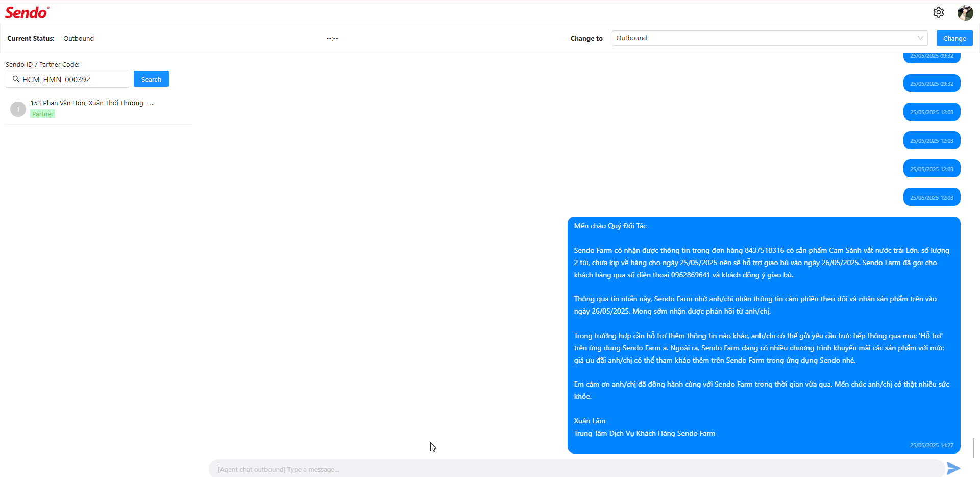Expand the Change to Outbound dropdown arrow
Screen dimensions: 980x477
920,38
